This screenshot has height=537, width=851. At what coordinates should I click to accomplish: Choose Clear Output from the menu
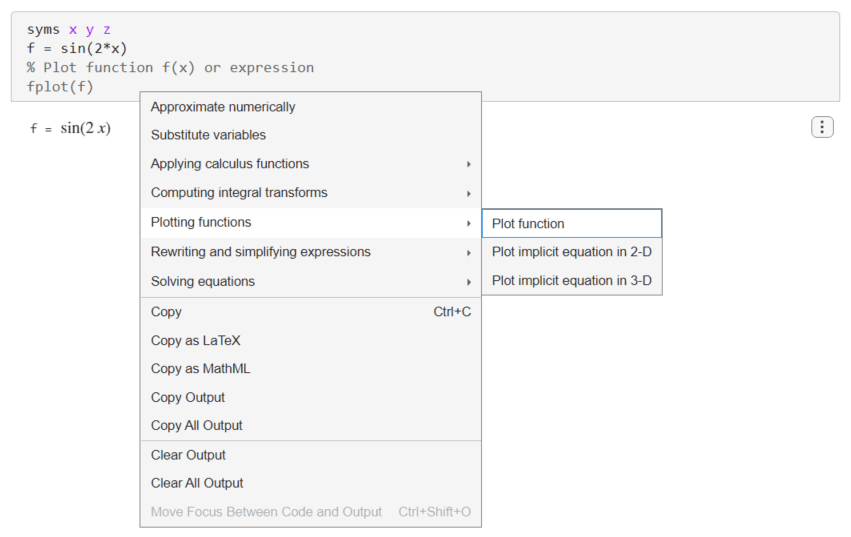(188, 455)
